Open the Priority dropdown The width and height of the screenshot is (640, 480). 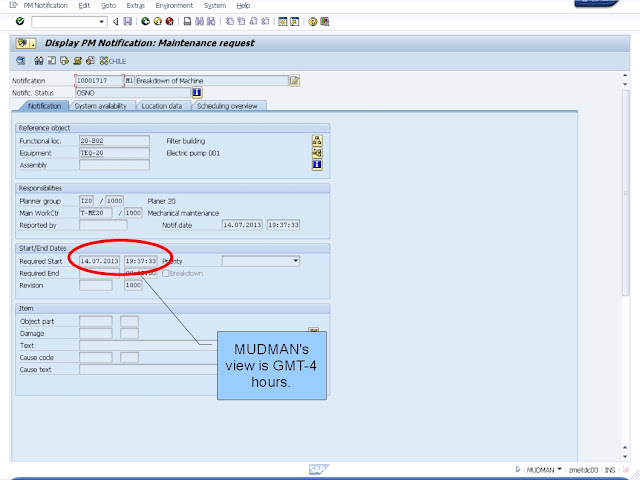[x=296, y=261]
